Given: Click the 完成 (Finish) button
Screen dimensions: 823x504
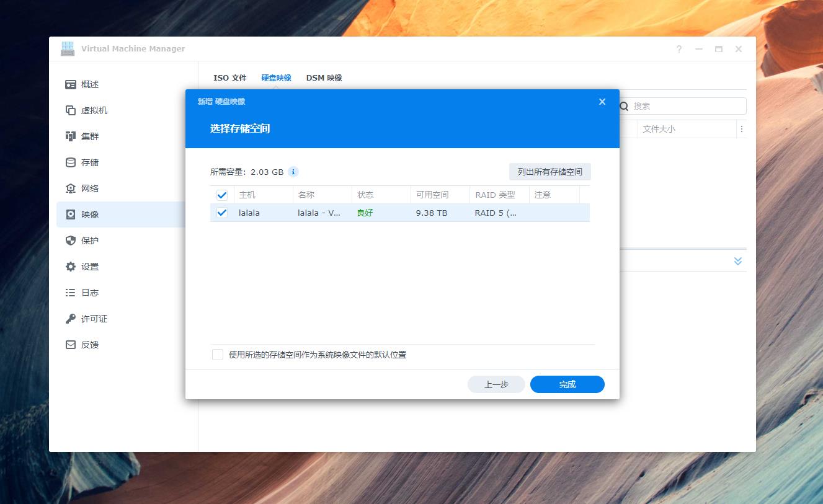Looking at the screenshot, I should click(x=566, y=384).
